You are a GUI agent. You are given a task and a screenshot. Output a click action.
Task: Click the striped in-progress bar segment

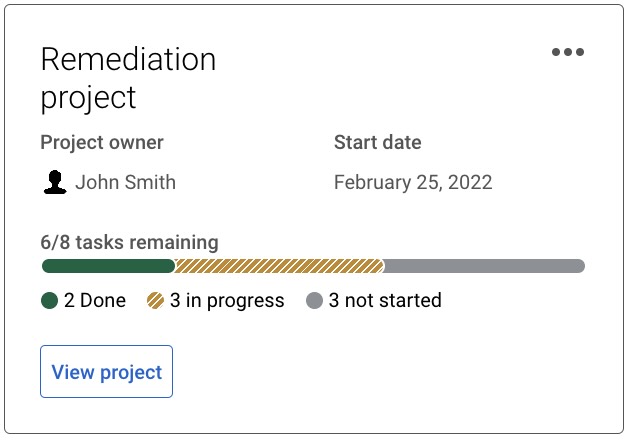pos(279,266)
